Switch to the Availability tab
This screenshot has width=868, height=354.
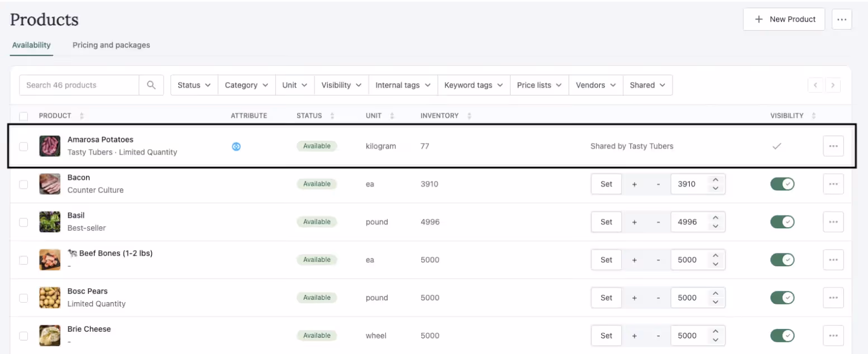(x=31, y=45)
